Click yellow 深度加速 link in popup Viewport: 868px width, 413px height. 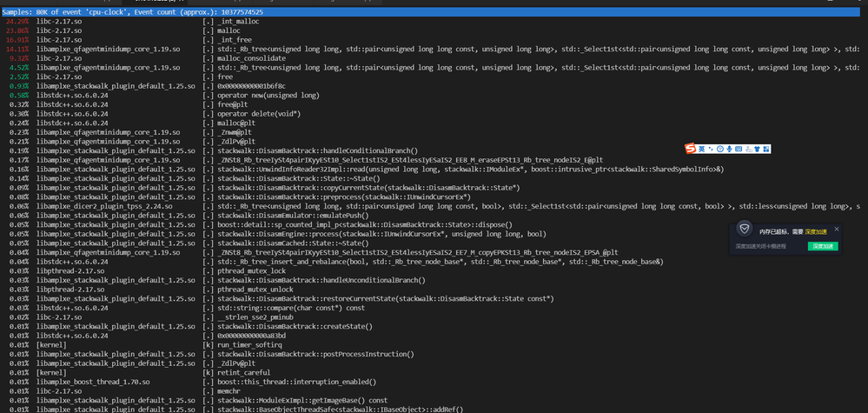pyautogui.click(x=815, y=231)
